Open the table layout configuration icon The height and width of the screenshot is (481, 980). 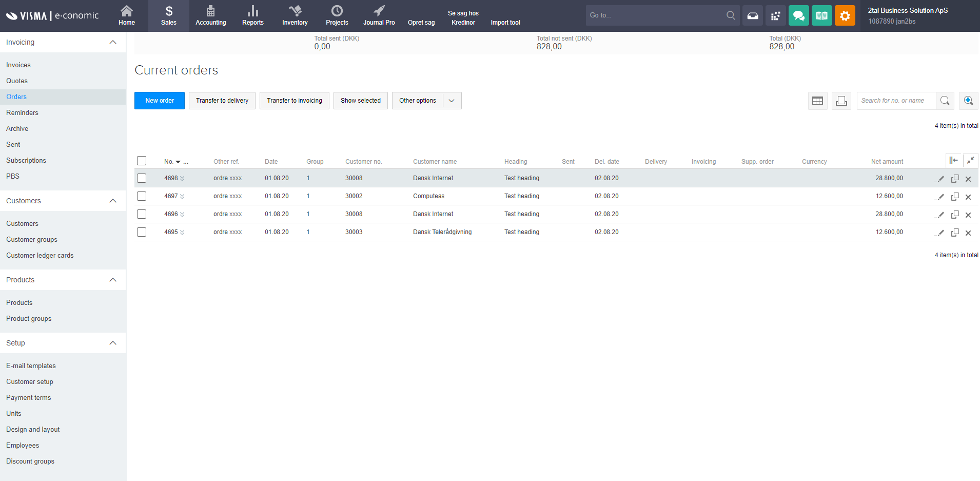pyautogui.click(x=817, y=101)
